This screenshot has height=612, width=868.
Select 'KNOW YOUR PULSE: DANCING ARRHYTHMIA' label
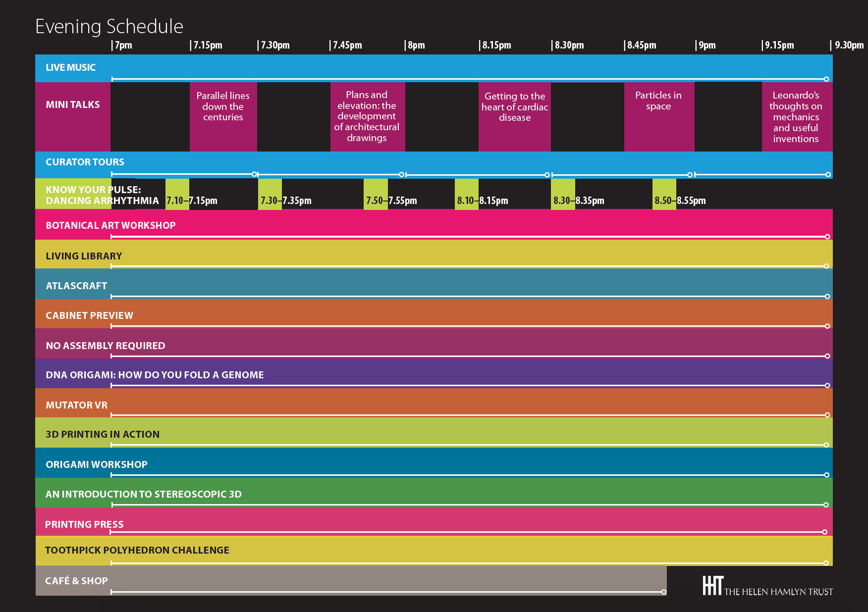click(102, 195)
